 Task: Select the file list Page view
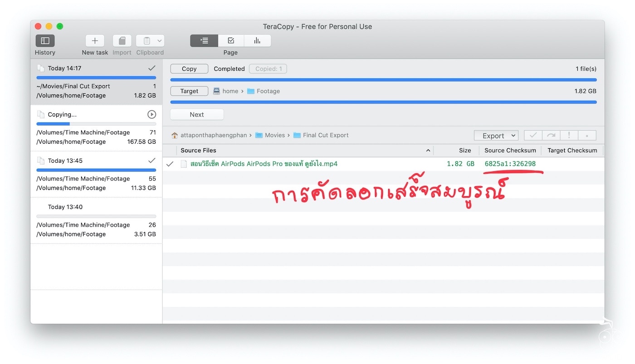204,40
